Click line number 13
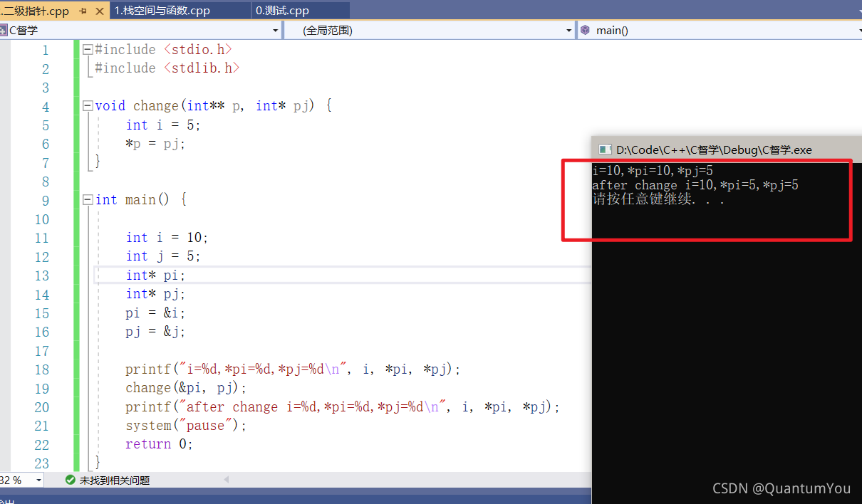Viewport: 862px width, 504px height. (42, 275)
